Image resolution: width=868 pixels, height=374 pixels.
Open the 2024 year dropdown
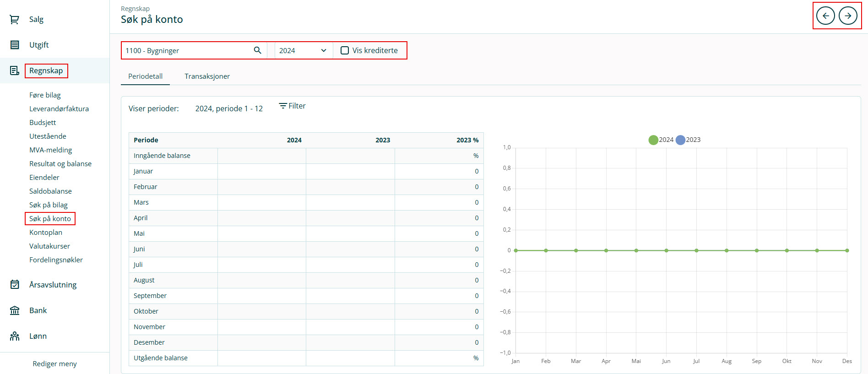[303, 50]
